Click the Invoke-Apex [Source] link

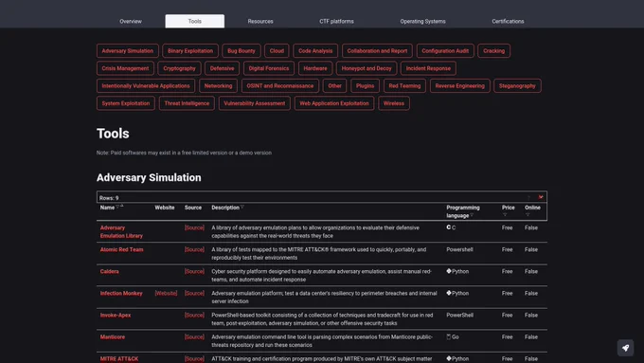[x=194, y=315]
